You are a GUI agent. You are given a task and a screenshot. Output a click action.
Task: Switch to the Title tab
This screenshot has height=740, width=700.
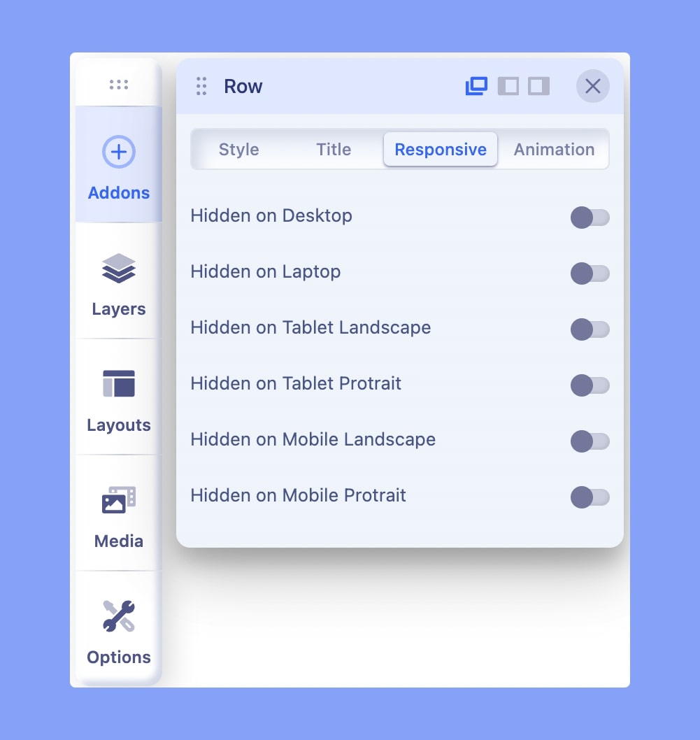point(334,150)
